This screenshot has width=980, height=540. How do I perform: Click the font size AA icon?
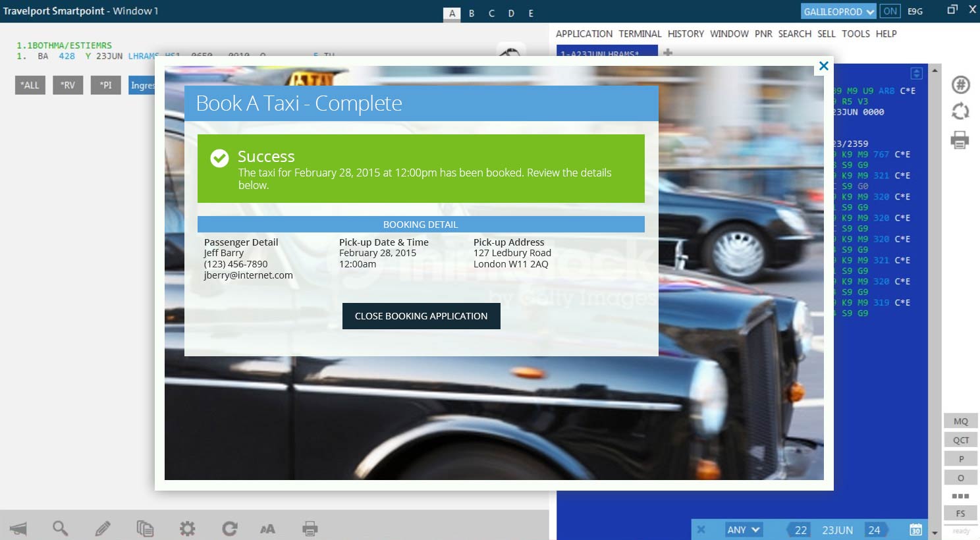(x=267, y=529)
